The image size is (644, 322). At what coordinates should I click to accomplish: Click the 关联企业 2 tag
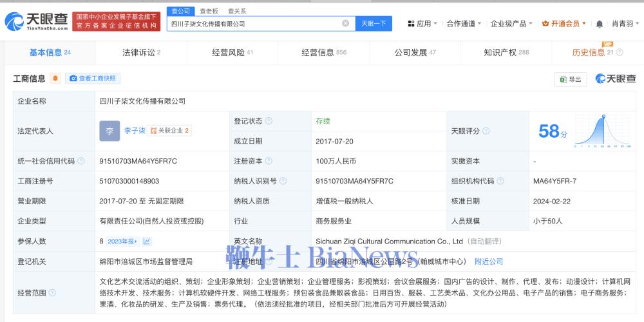pyautogui.click(x=169, y=131)
